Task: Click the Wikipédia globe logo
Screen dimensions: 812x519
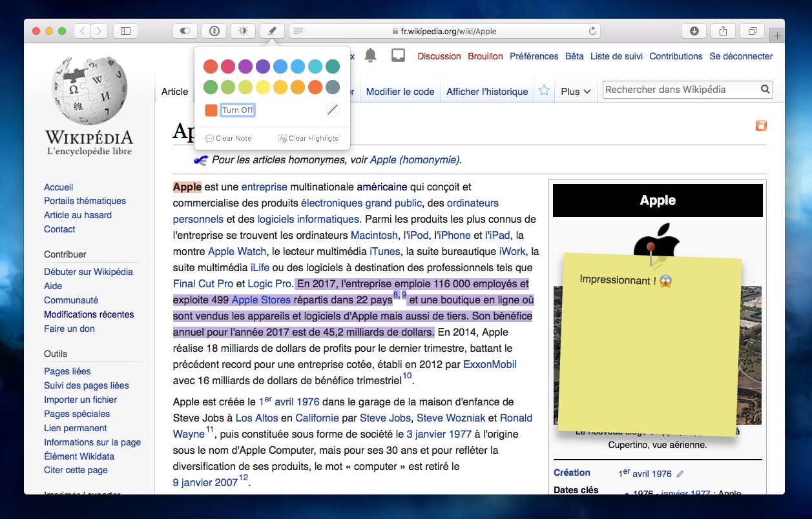Action: click(89, 106)
